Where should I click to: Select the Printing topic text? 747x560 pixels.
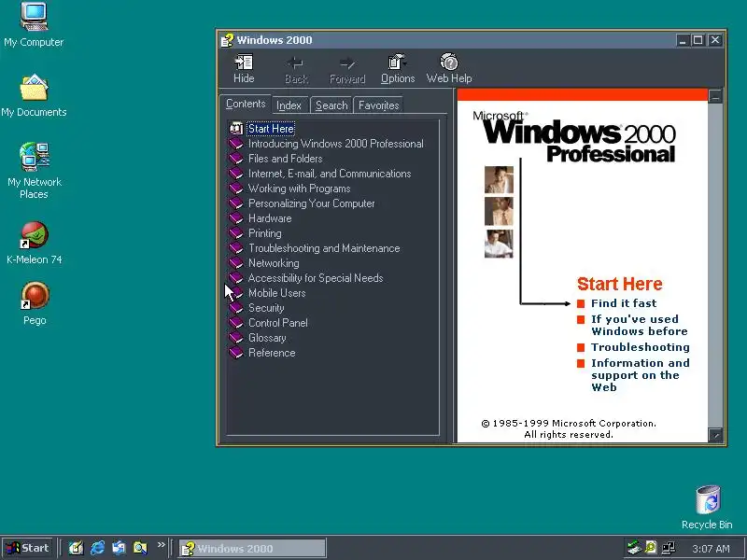[265, 233]
